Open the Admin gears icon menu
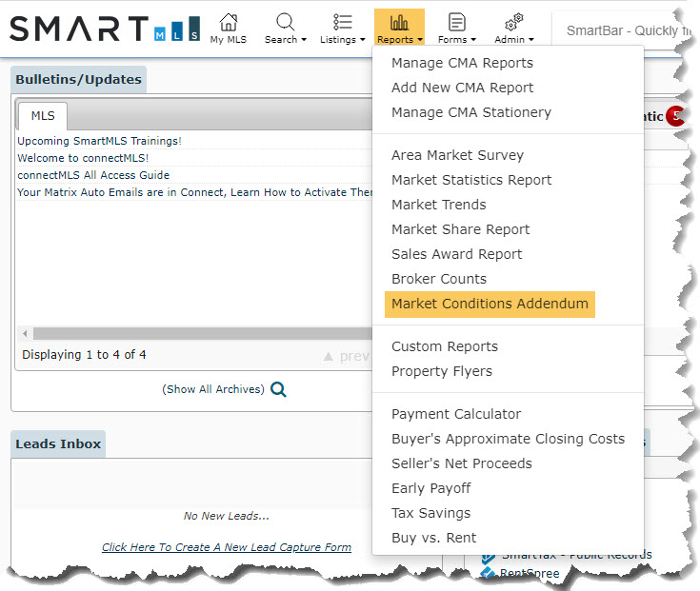Image resolution: width=700 pixels, height=591 pixels. click(514, 22)
